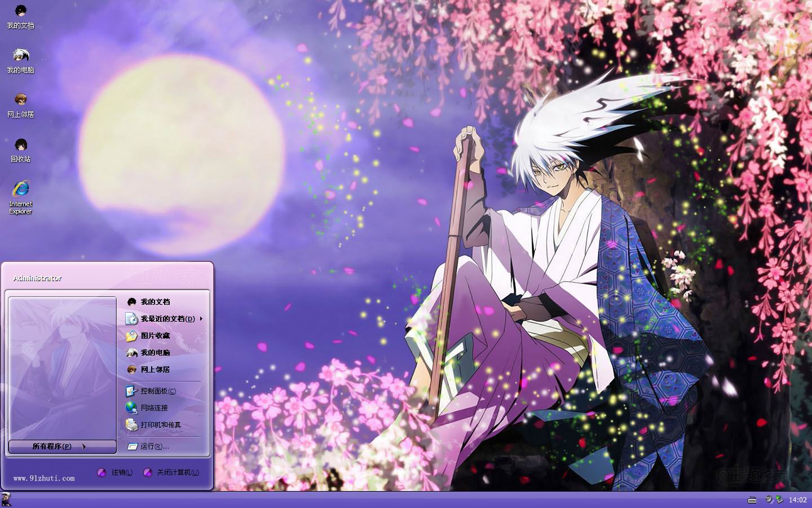Click the 运行 run icon
This screenshot has height=508, width=812.
[133, 446]
